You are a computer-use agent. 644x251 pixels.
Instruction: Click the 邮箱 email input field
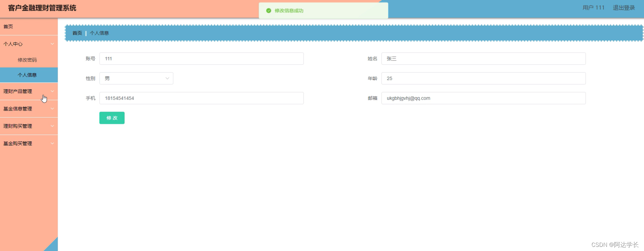[483, 98]
